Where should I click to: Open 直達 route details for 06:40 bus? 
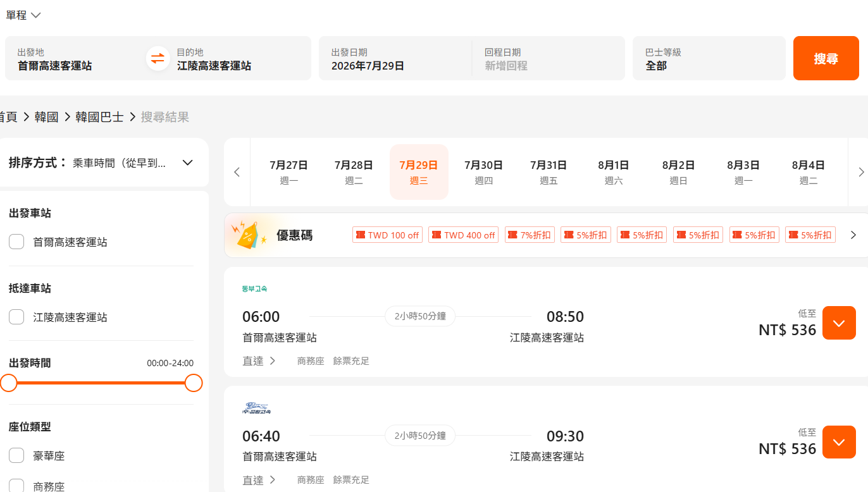pyautogui.click(x=259, y=480)
